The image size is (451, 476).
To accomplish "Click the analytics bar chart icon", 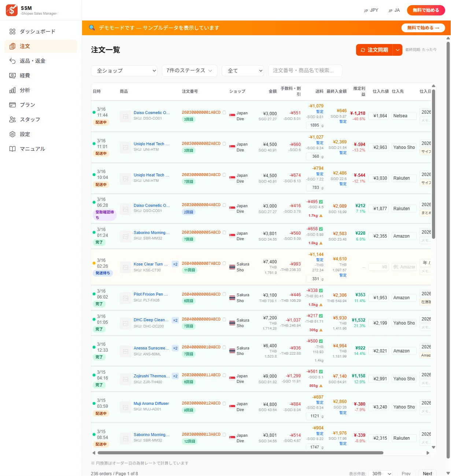I will [12, 90].
